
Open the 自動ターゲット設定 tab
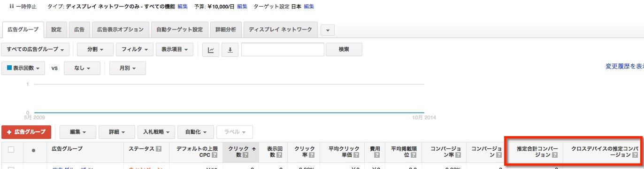179,30
